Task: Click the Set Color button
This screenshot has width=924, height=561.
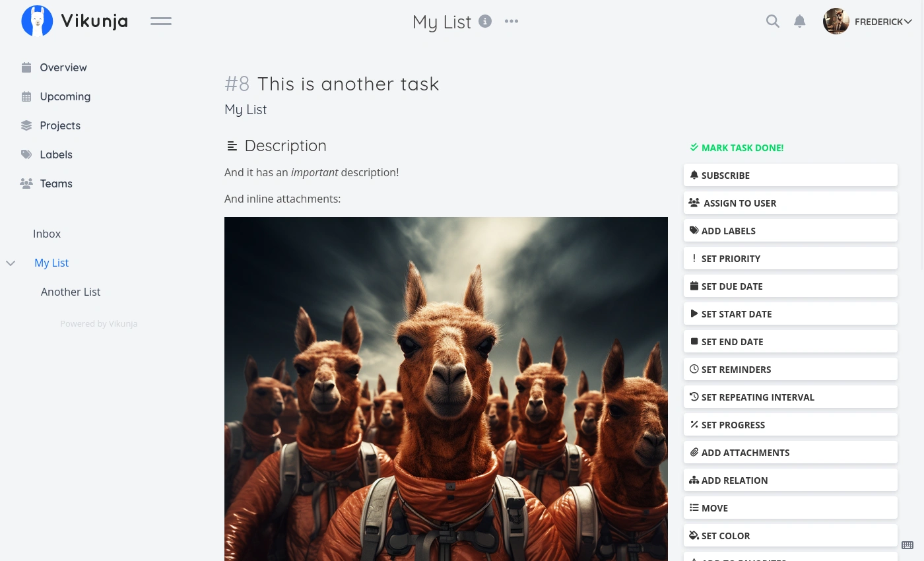Action: point(791,536)
